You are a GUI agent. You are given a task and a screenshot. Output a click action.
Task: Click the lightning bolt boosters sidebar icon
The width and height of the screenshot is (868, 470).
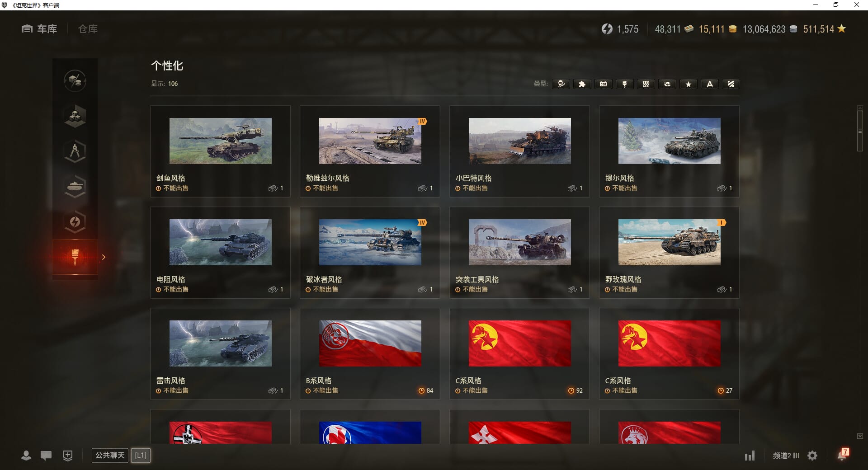[x=75, y=222]
